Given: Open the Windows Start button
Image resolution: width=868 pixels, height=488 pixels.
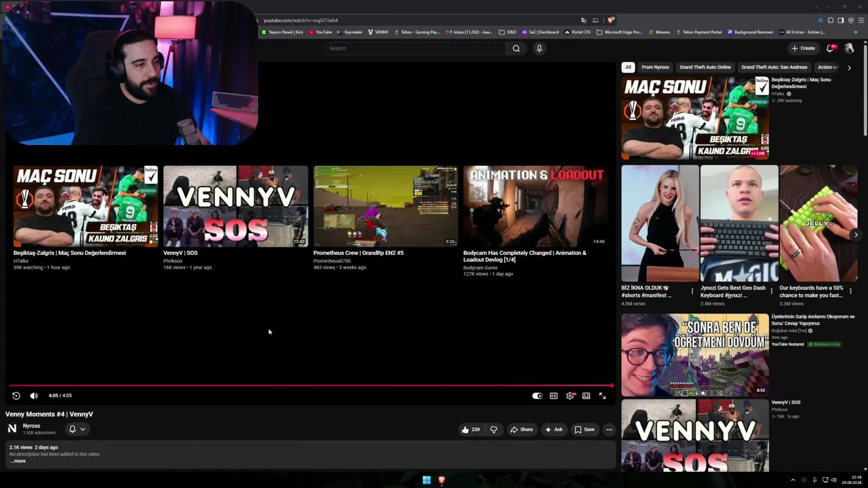Looking at the screenshot, I should click(x=427, y=480).
